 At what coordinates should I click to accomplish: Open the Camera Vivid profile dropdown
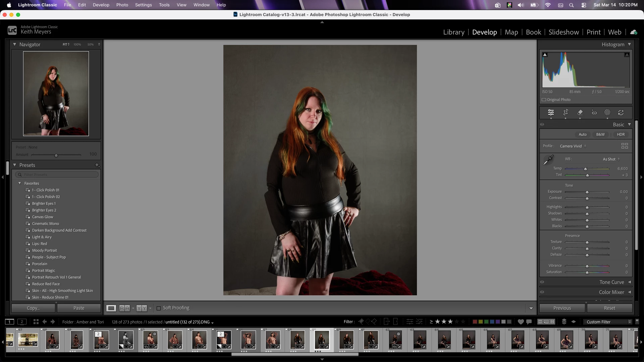click(x=573, y=146)
